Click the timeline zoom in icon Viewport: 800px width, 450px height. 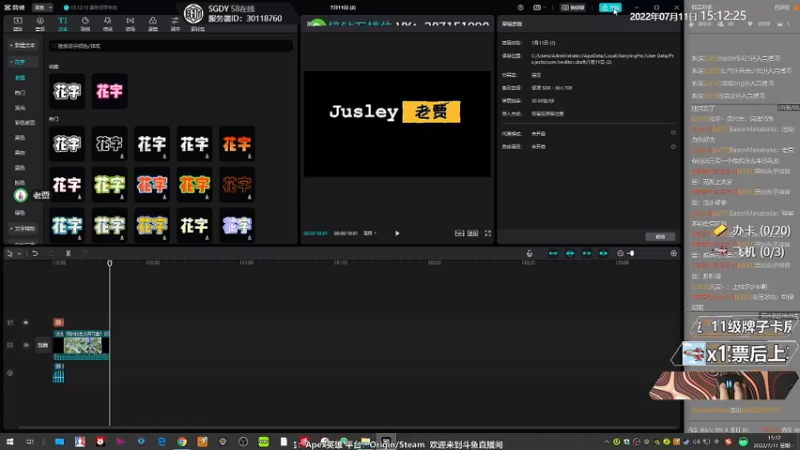(673, 254)
